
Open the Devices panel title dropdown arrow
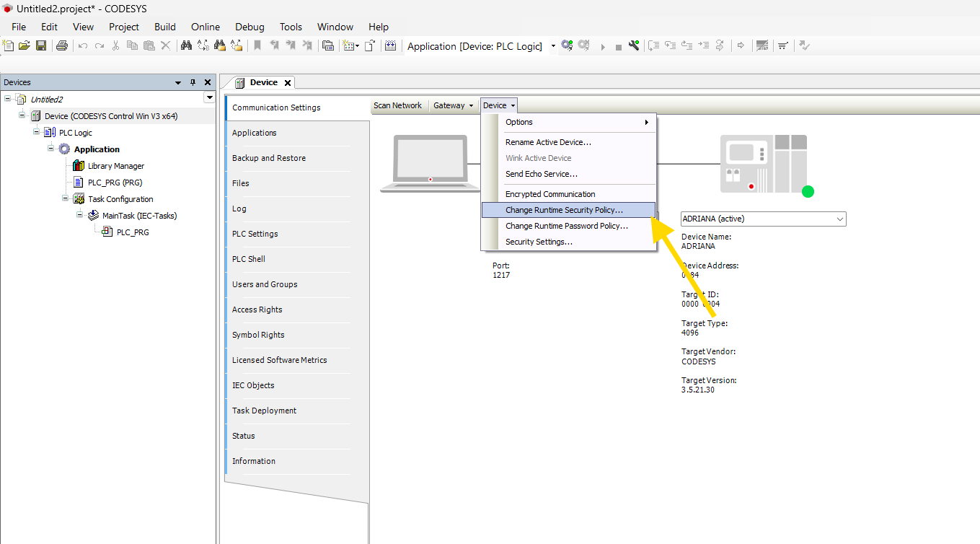[x=178, y=83]
